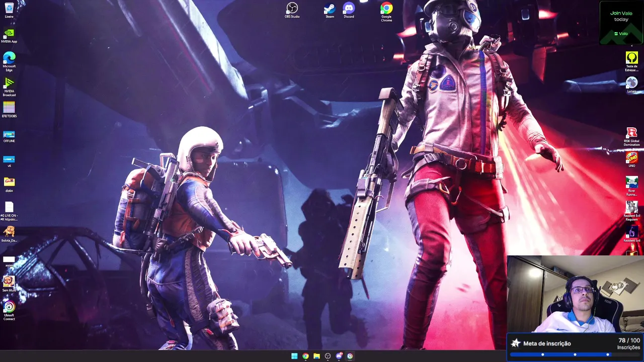Open the NVIDIA Broadcast desktop shortcut
The width and height of the screenshot is (644, 362).
tap(9, 86)
